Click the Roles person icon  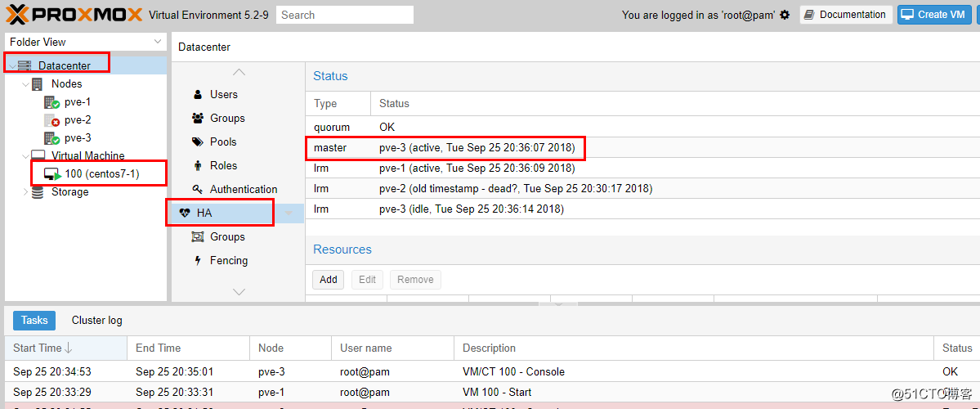(198, 166)
